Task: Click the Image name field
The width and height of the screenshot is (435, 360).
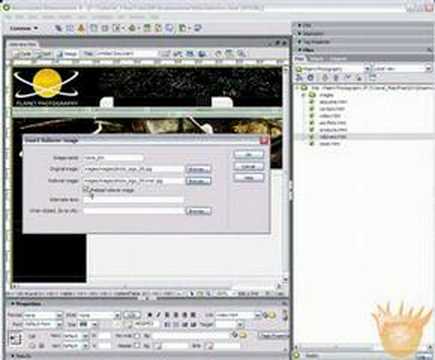Action: coord(114,157)
